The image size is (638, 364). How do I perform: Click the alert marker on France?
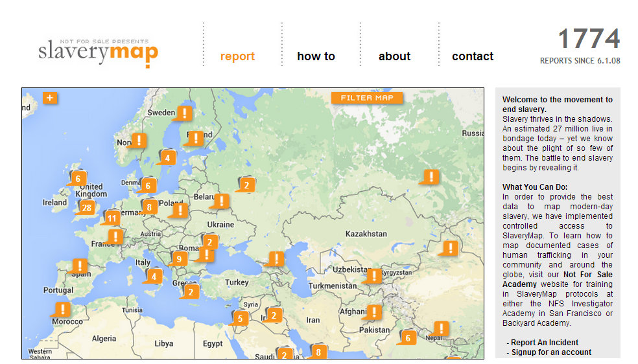click(x=115, y=236)
